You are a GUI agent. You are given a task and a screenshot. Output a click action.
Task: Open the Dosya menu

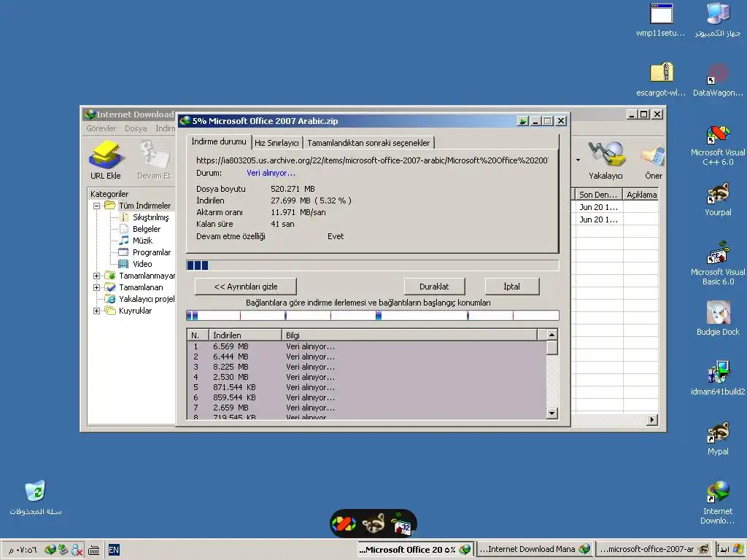tap(136, 128)
